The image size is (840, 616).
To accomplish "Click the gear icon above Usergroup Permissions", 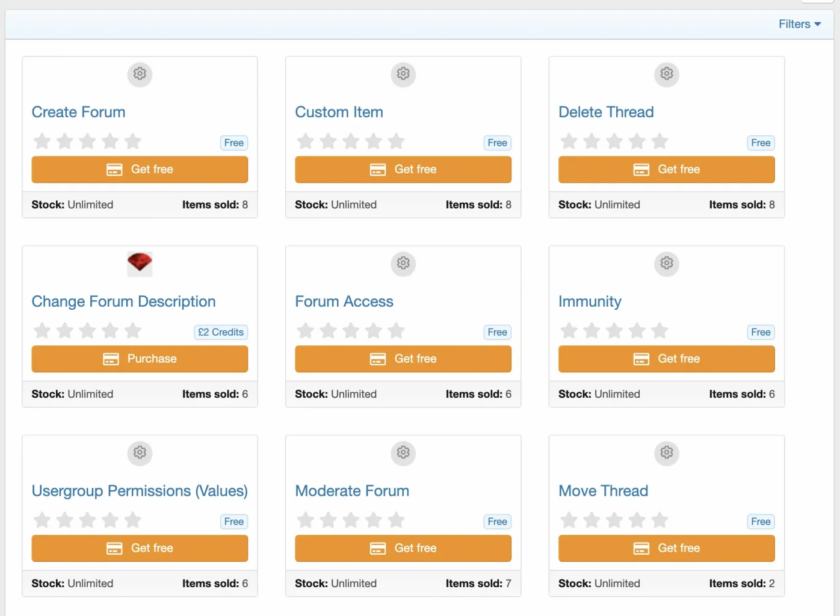I will 140,453.
